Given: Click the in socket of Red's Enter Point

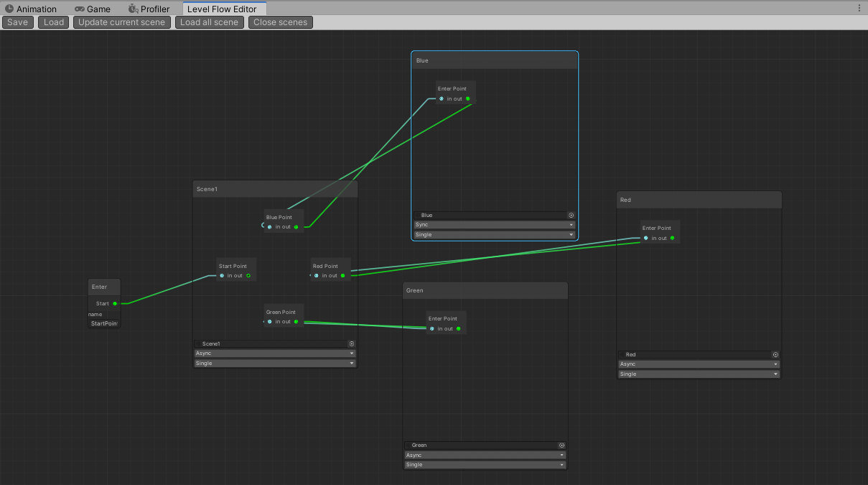Looking at the screenshot, I should [645, 238].
